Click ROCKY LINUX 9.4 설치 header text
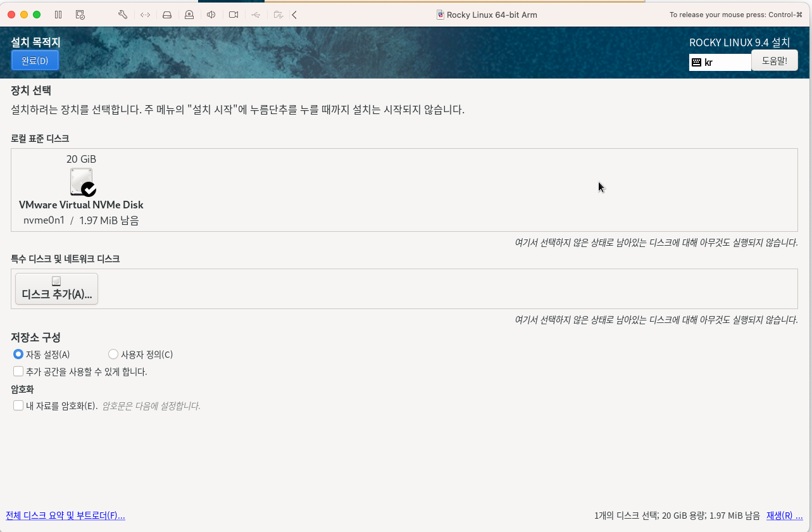 (739, 42)
